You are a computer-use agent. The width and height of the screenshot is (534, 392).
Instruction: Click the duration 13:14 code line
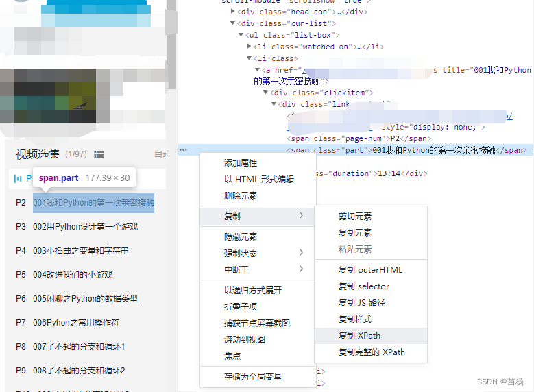click(372, 173)
